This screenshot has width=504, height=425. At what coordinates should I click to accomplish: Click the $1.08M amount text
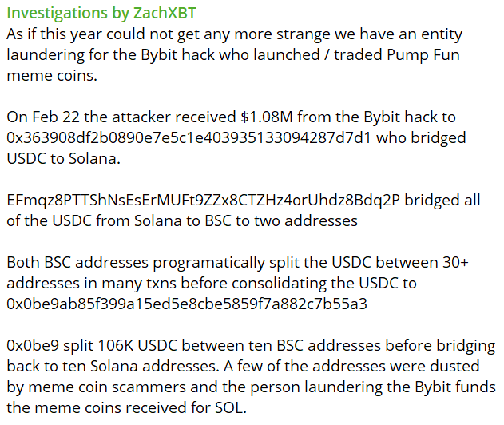[267, 117]
